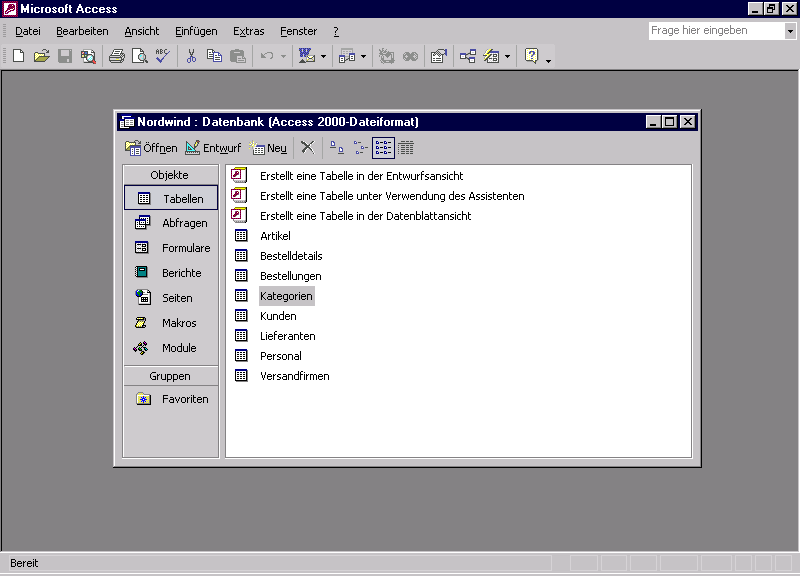The width and height of the screenshot is (800, 576).
Task: Click the Print icon in the toolbar
Action: (x=117, y=56)
